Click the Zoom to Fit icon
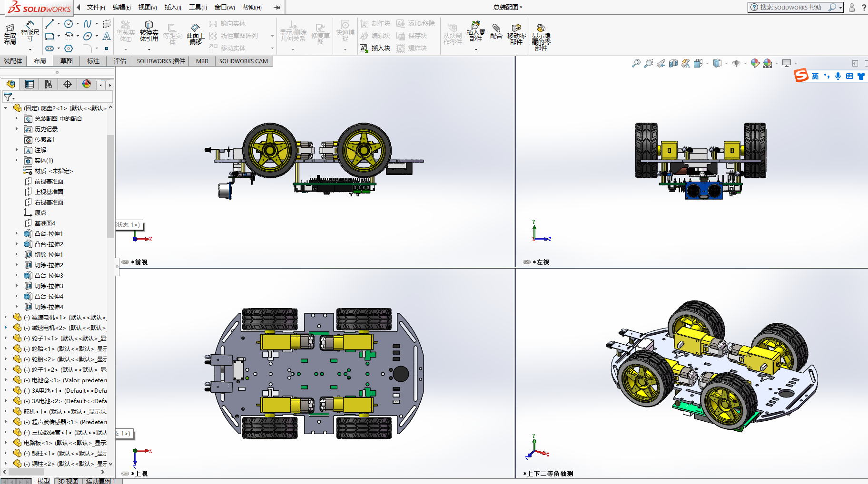868x484 pixels. (x=636, y=63)
